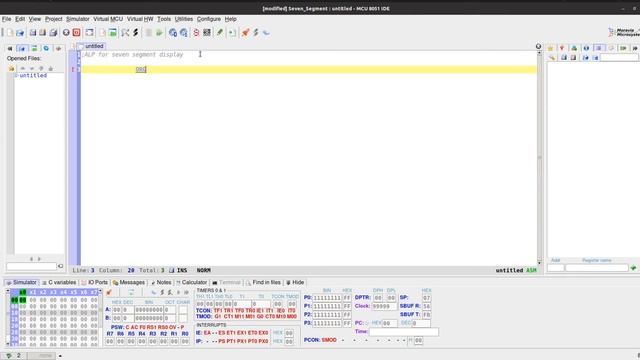Image resolution: width=640 pixels, height=360 pixels.
Task: Toggle the TR1 bit in TCON
Action: (229, 311)
